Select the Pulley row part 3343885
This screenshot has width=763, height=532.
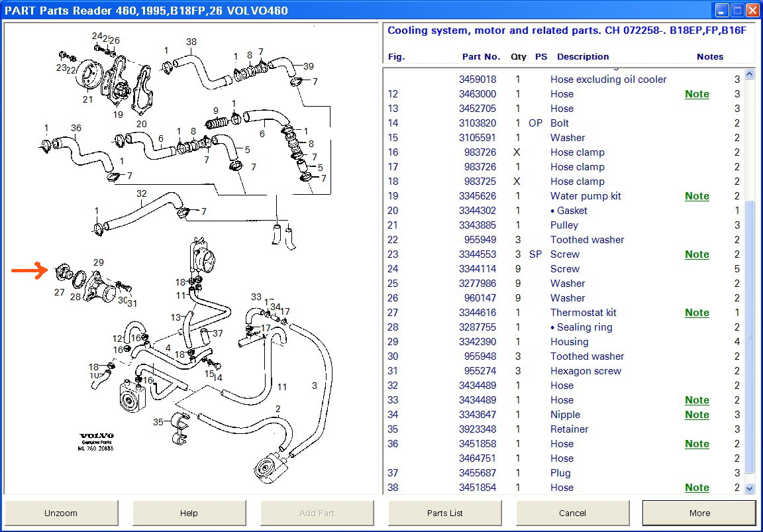pos(564,225)
